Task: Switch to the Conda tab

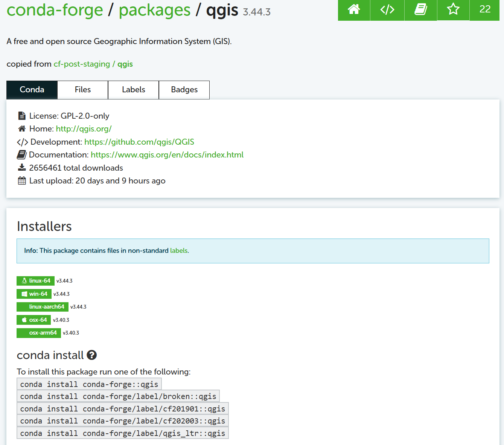Action: coord(32,90)
